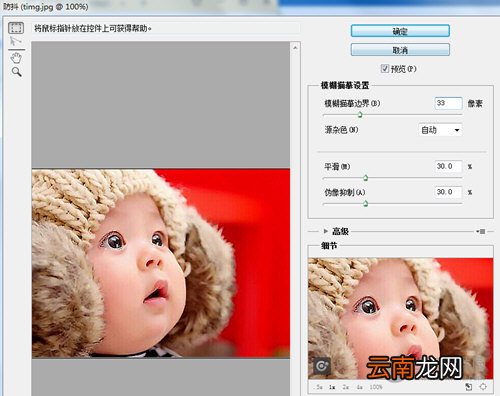Open the panel menu beside 高级
Viewport: 500px width, 396px height.
pos(481,231)
